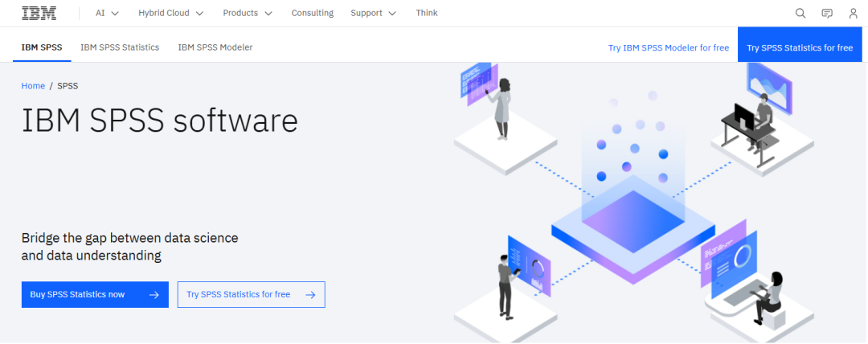
Task: Open the Think menu item
Action: 427,14
